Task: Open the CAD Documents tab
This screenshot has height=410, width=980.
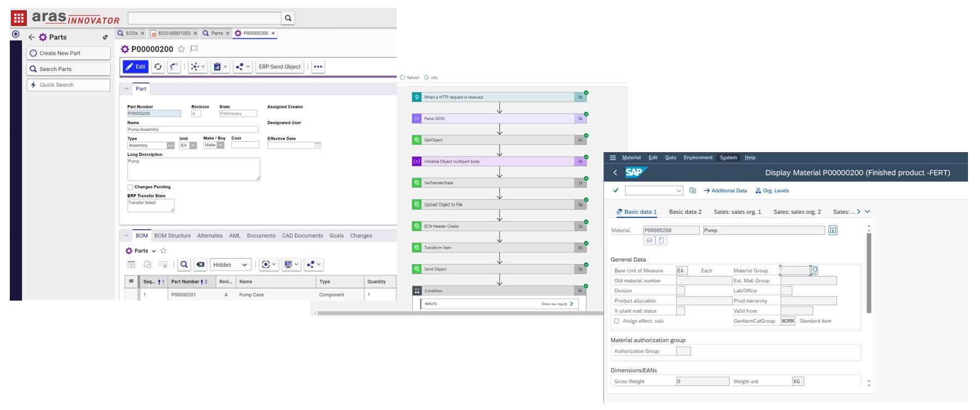Action: (303, 236)
